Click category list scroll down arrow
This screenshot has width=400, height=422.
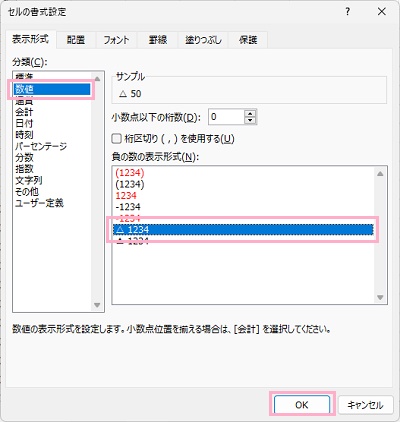(97, 305)
